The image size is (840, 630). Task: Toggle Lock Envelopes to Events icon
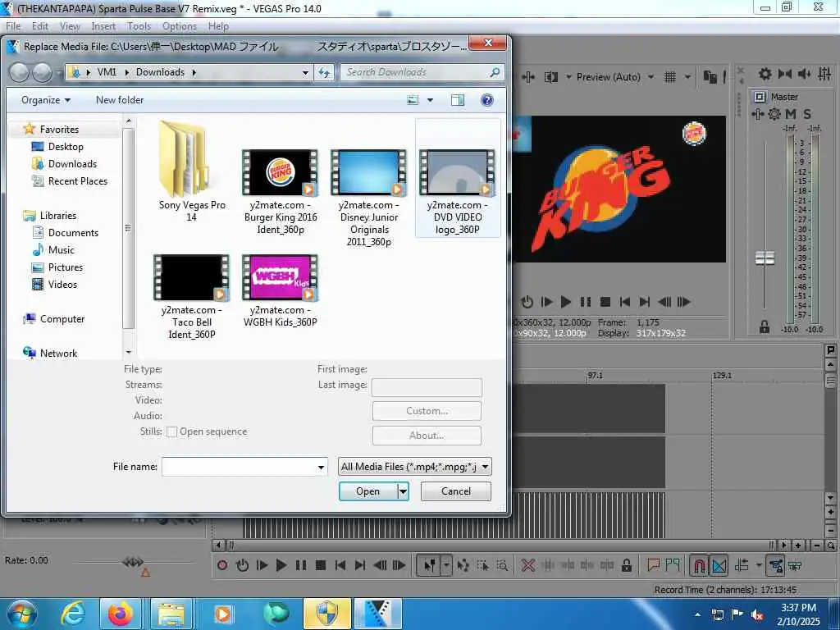[776, 565]
